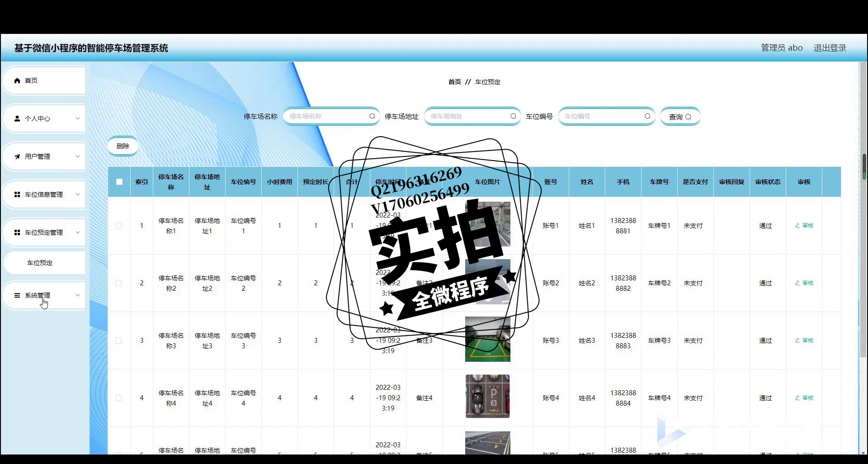Click the 车位编号 column header

[x=243, y=182]
